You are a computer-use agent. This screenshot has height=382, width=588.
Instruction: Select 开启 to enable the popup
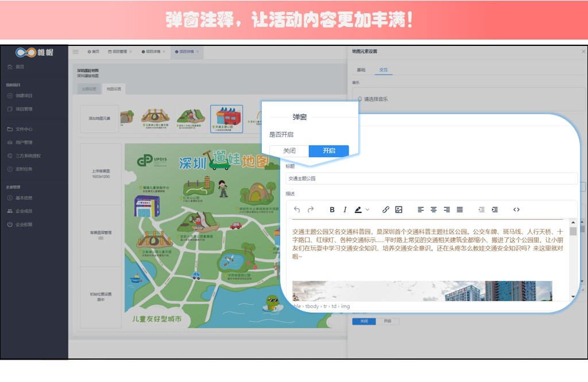click(329, 150)
